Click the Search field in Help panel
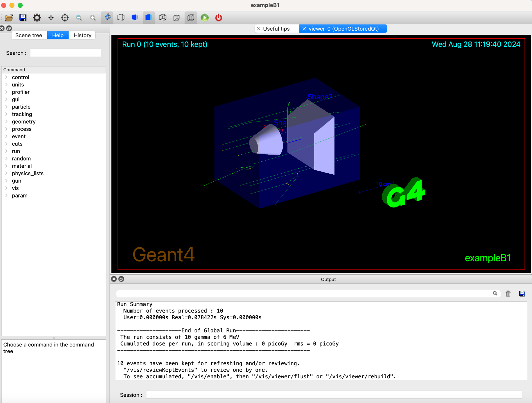This screenshot has height=403, width=532. [65, 53]
